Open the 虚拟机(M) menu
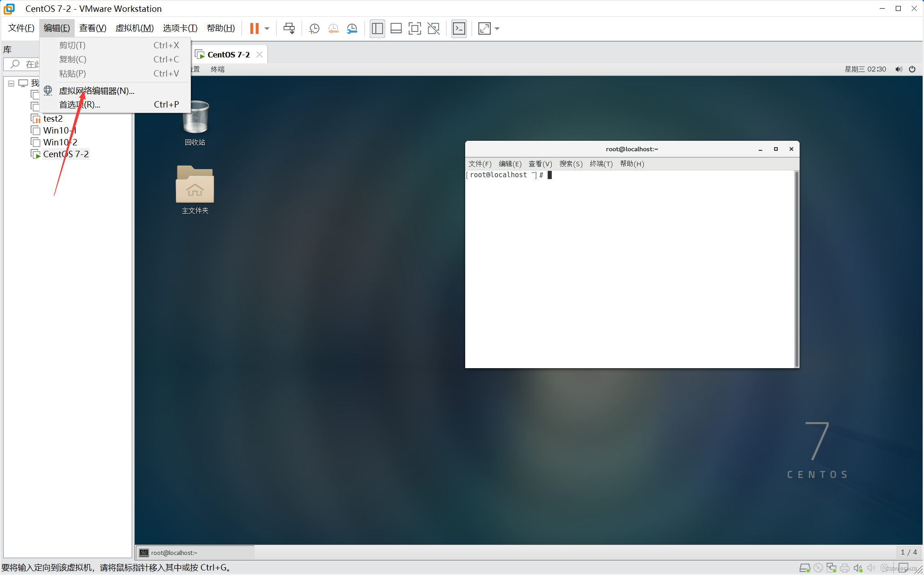 [x=134, y=28]
